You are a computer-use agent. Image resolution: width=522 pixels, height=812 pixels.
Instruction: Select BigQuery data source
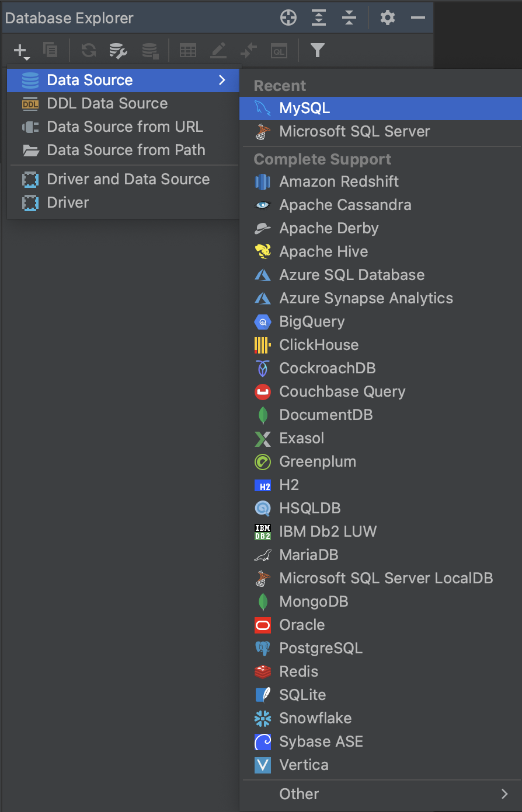pos(381,321)
